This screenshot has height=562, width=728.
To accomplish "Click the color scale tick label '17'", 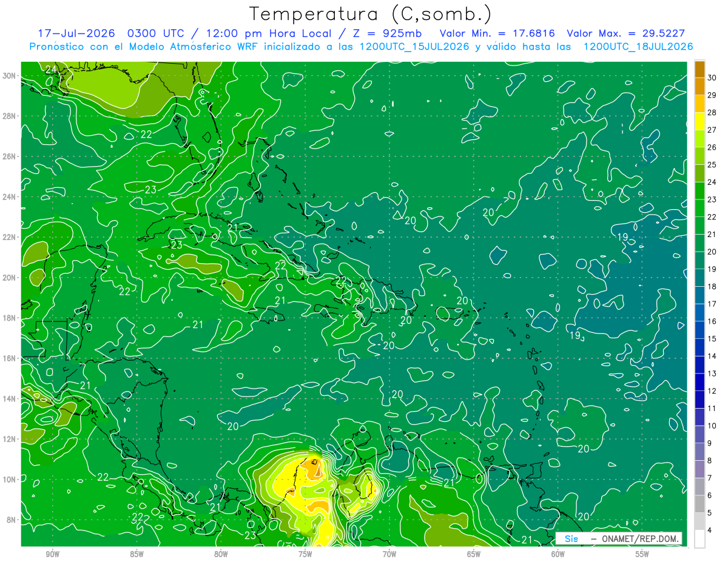I will pos(712,304).
